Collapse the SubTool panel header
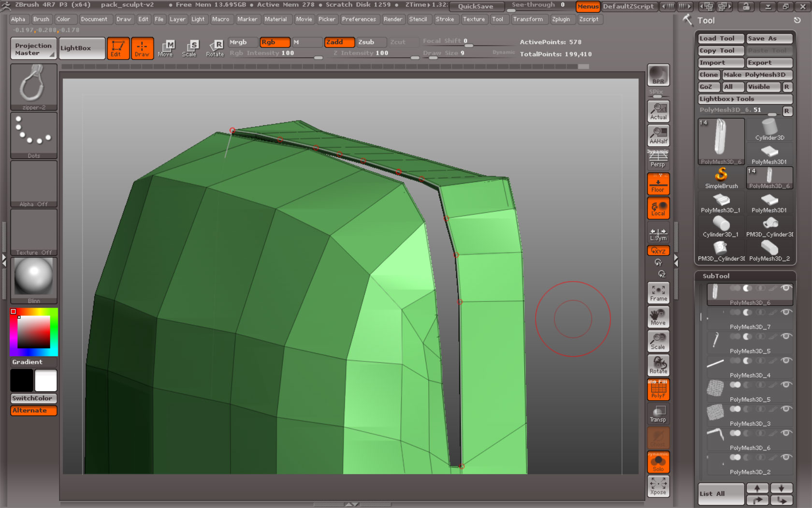 [716, 276]
